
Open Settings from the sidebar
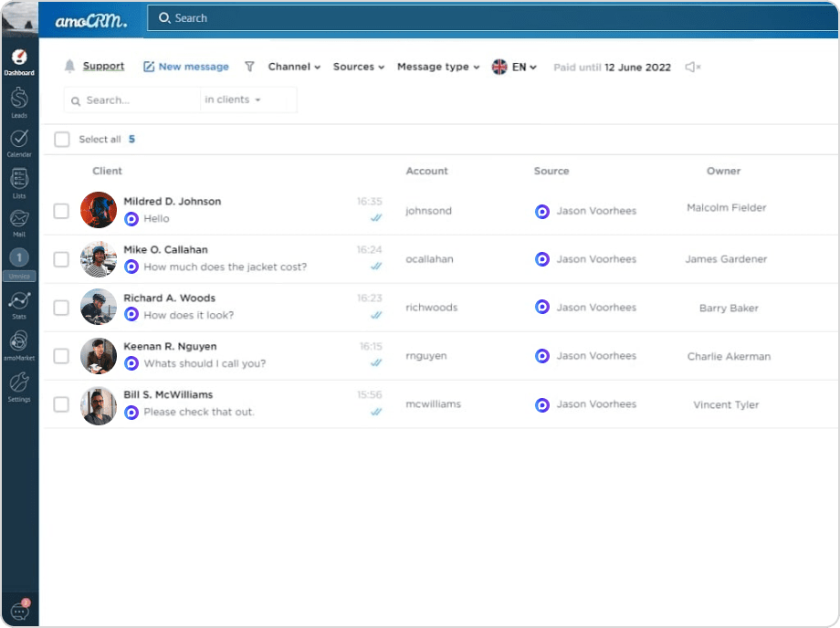pyautogui.click(x=19, y=382)
